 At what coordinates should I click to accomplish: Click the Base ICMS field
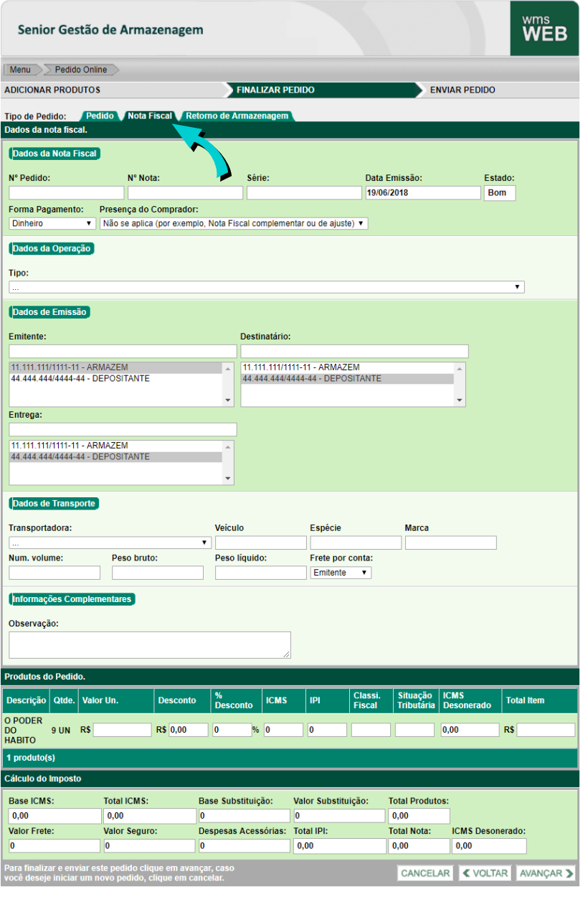54,816
